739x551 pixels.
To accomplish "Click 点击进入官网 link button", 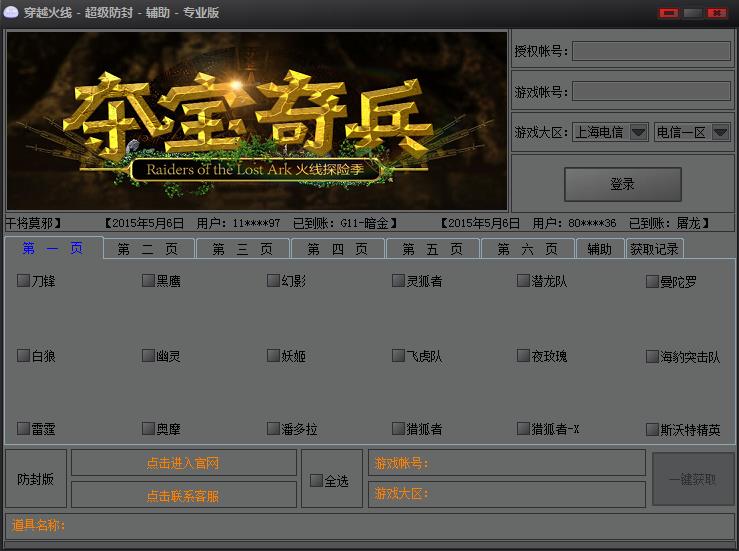I will click(x=183, y=463).
